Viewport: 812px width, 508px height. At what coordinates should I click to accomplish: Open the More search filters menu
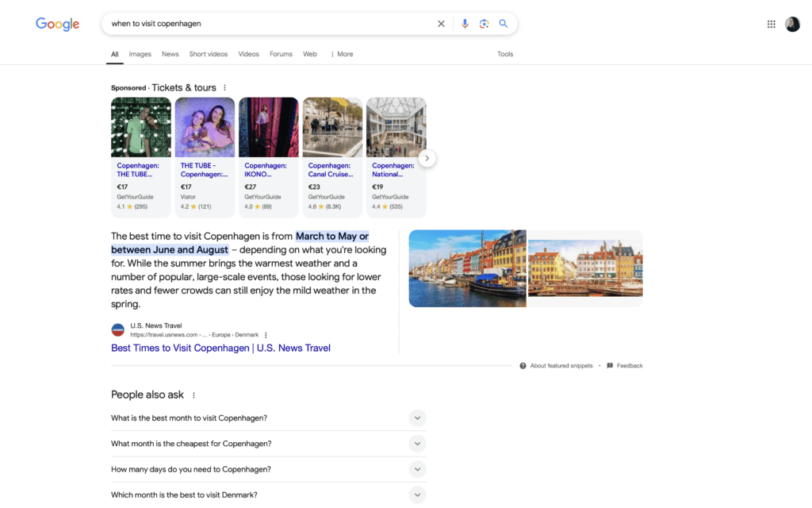pos(342,54)
